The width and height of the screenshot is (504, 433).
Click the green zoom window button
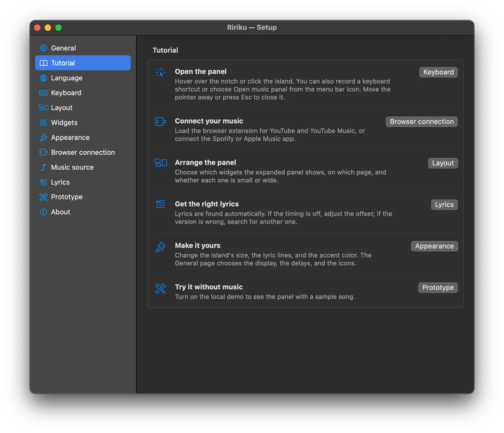click(58, 28)
